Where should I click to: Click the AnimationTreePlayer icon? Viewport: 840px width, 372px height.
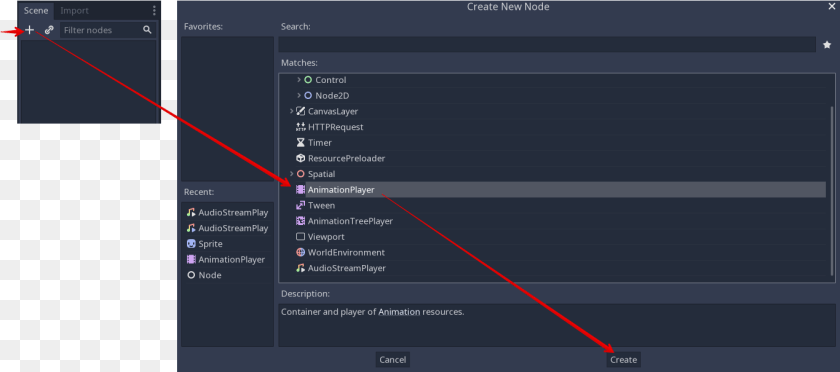[301, 221]
